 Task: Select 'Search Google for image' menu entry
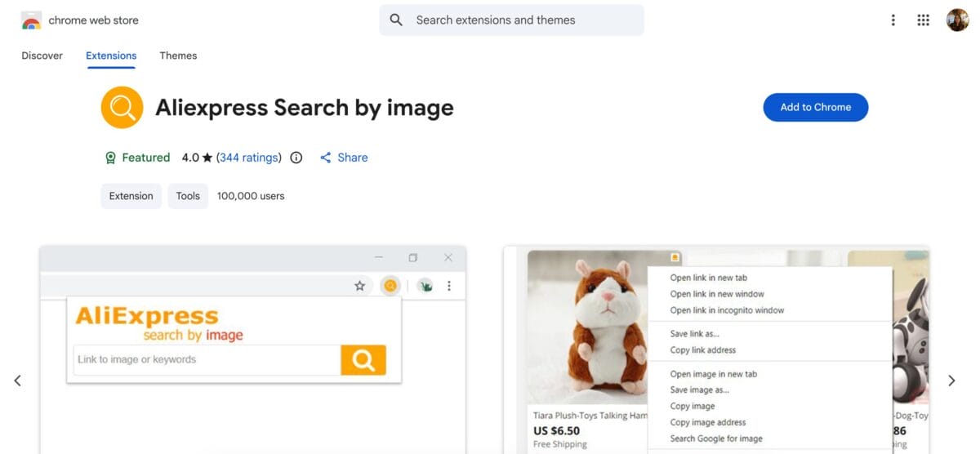pyautogui.click(x=716, y=438)
